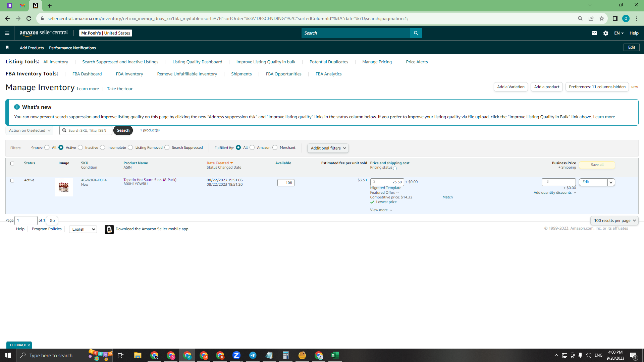This screenshot has height=362, width=644.
Task: Open Excel from taskbar
Action: click(x=335, y=355)
